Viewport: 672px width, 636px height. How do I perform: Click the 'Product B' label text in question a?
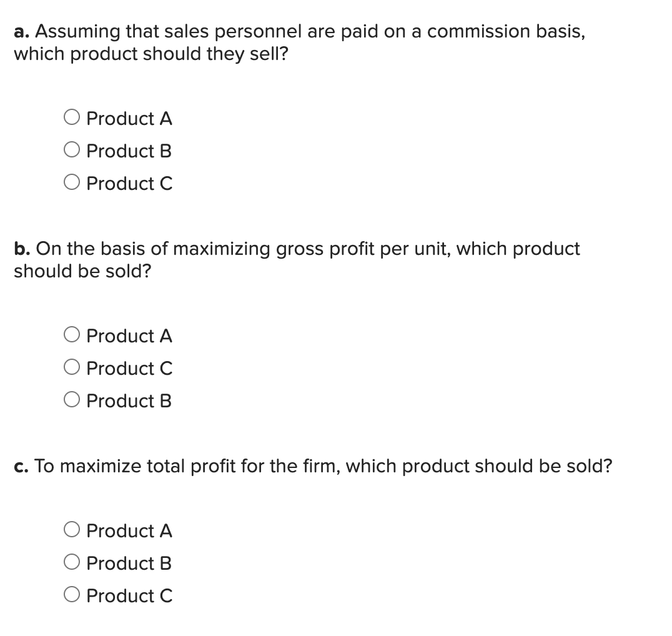(x=129, y=151)
